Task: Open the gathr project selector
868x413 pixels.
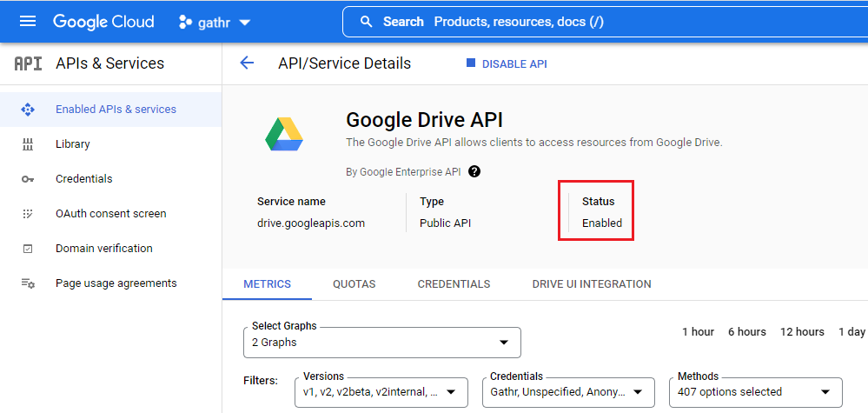Action: click(x=215, y=23)
